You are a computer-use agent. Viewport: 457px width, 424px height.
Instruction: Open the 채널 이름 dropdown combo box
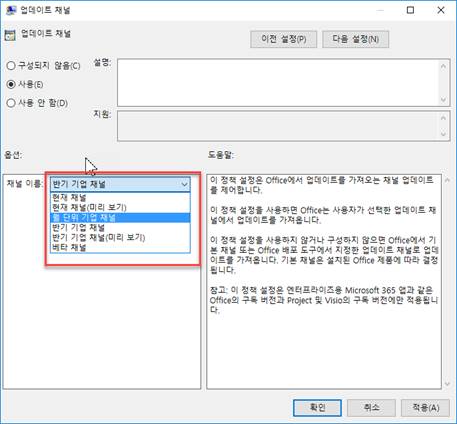(120, 184)
